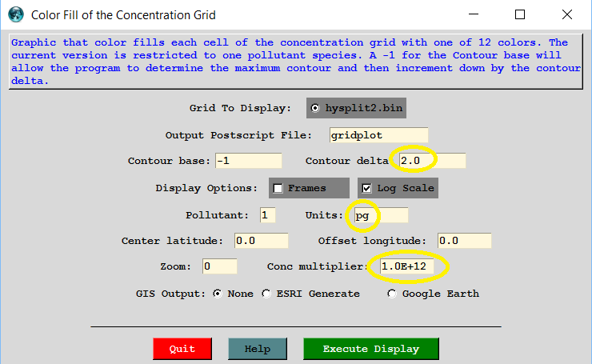Toggle the Log Scale checkbox

click(x=366, y=188)
